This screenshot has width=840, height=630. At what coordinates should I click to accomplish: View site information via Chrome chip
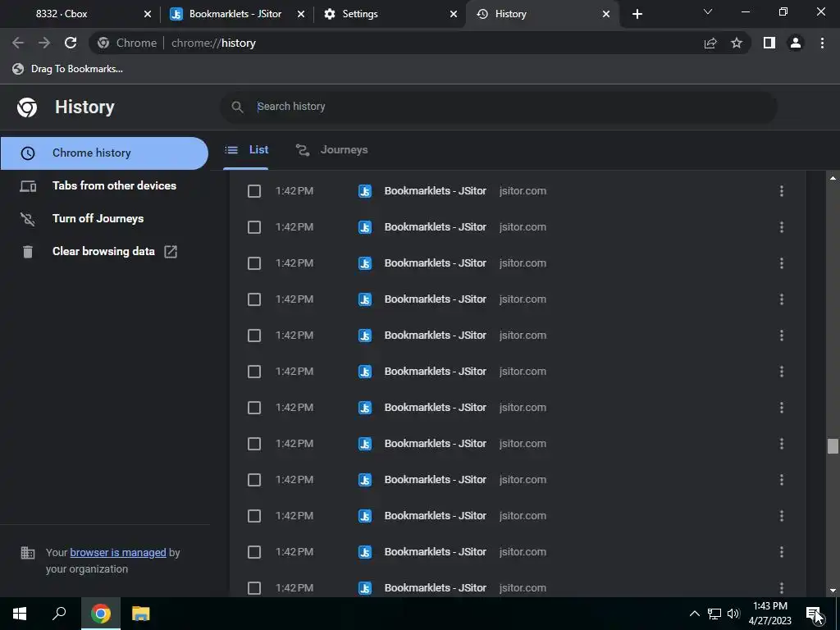(x=127, y=43)
